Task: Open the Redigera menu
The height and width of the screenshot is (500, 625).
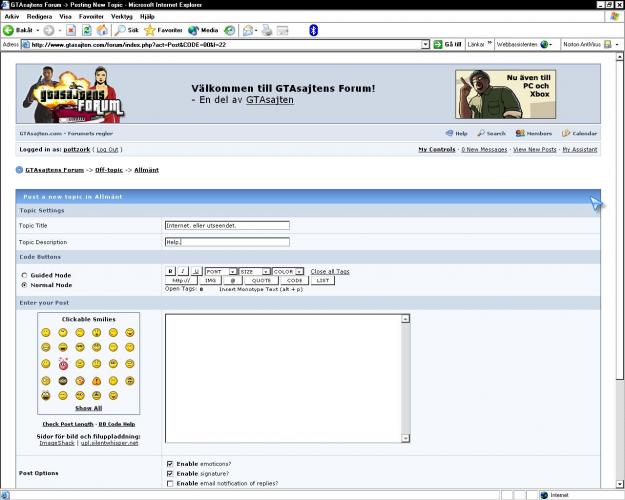Action: coord(40,17)
